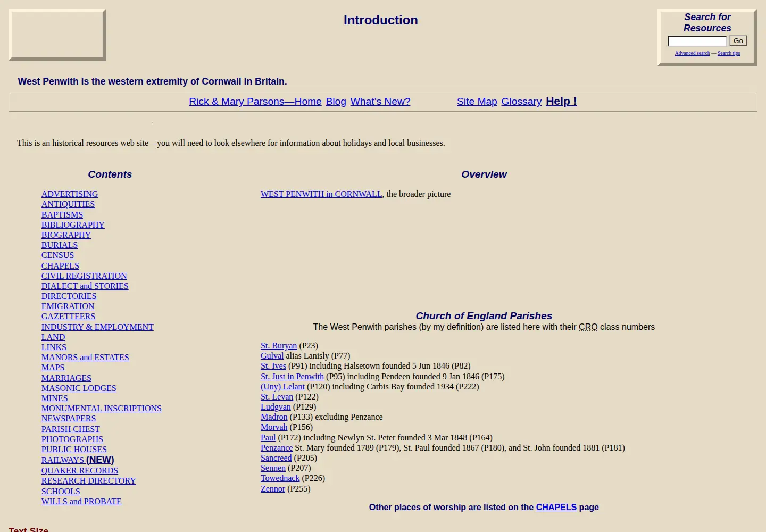This screenshot has height=532, width=766.
Task: Open the Glossary page
Action: tap(521, 102)
